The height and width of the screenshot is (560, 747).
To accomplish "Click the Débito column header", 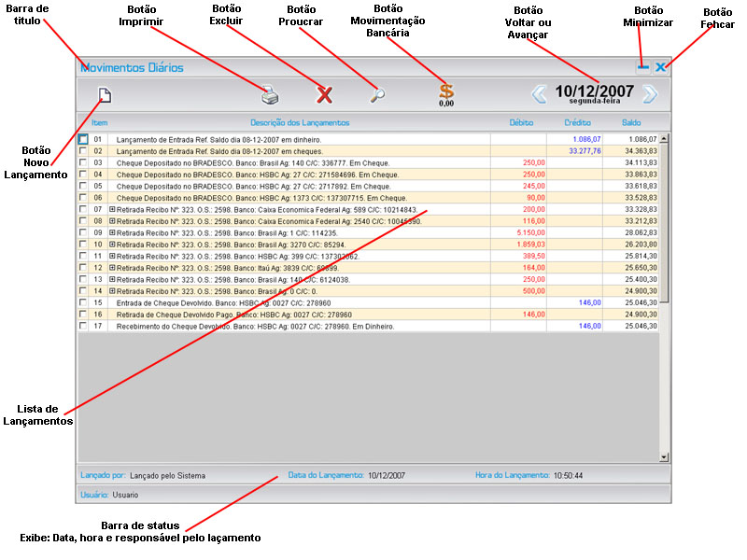I will point(521,122).
